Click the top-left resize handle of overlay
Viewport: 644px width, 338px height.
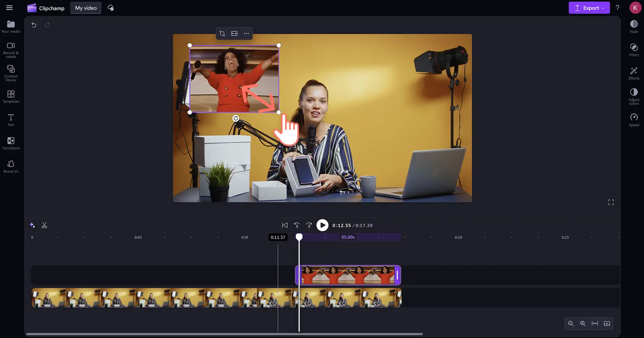[190, 45]
